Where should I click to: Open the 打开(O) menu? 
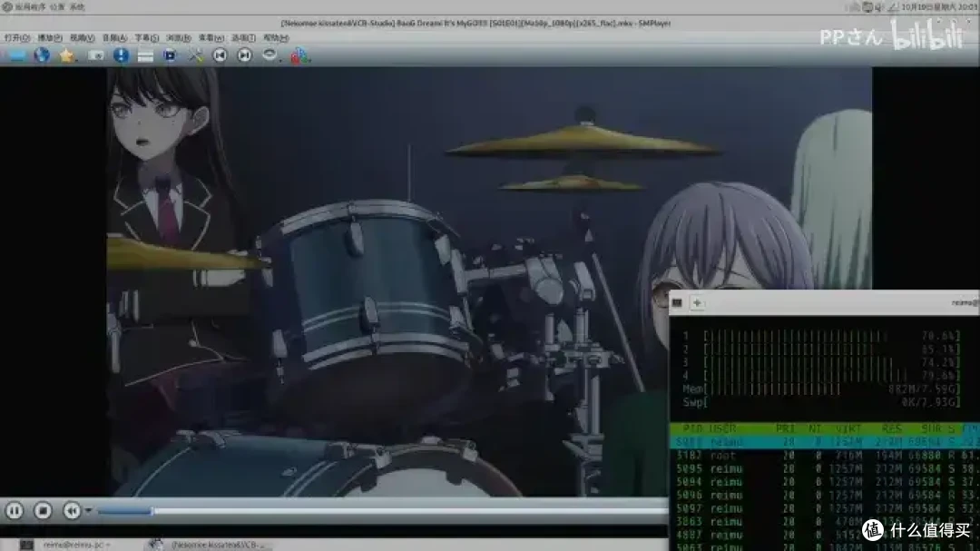tap(17, 38)
